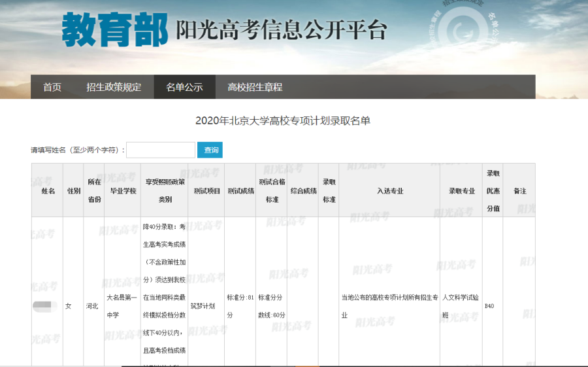Click the 姓名 column header
Image resolution: width=588 pixels, height=367 pixels.
pyautogui.click(x=48, y=191)
